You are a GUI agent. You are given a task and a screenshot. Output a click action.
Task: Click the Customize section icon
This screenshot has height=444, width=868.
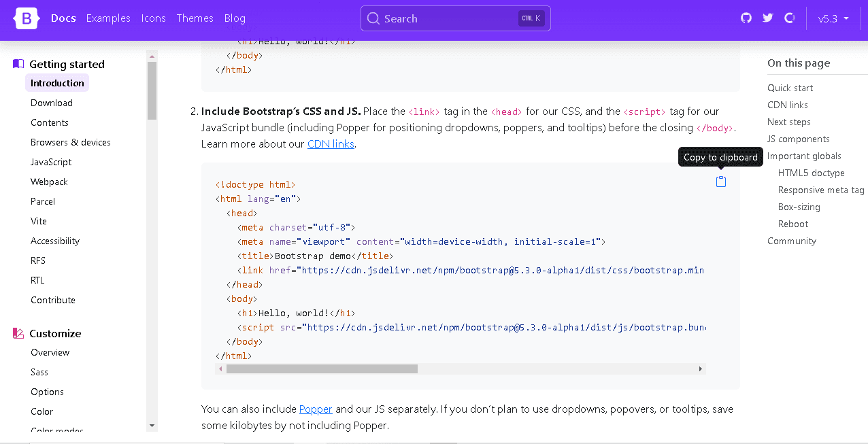click(18, 333)
